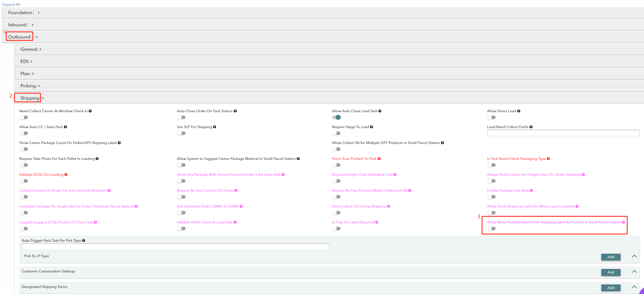Enable Allow Wave Pick(DS) Batch Print toggle
Image resolution: width=644 pixels, height=294 pixels.
tap(491, 228)
